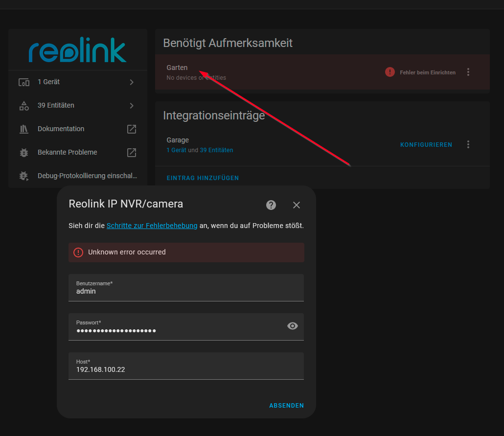Click the red icon near "Fehler beim Einrichten"
Screen dimensions: 504x436
tap(389, 71)
